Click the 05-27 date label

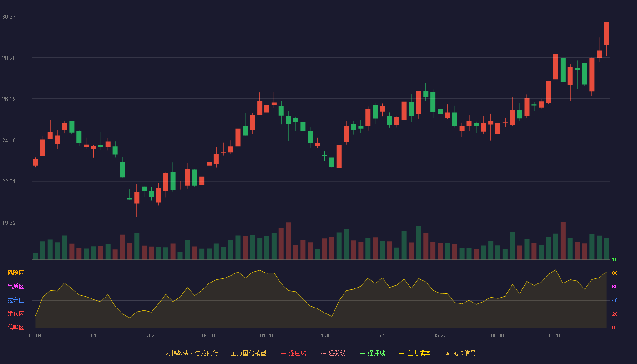tap(440, 335)
